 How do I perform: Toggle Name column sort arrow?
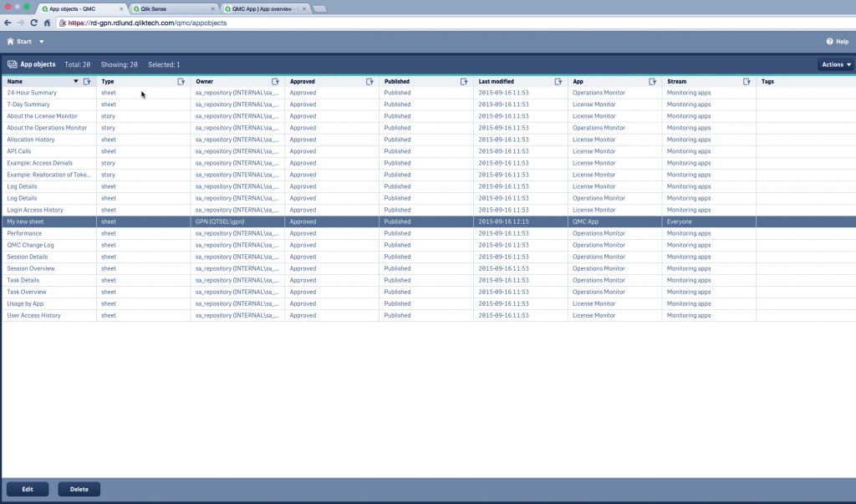(76, 81)
